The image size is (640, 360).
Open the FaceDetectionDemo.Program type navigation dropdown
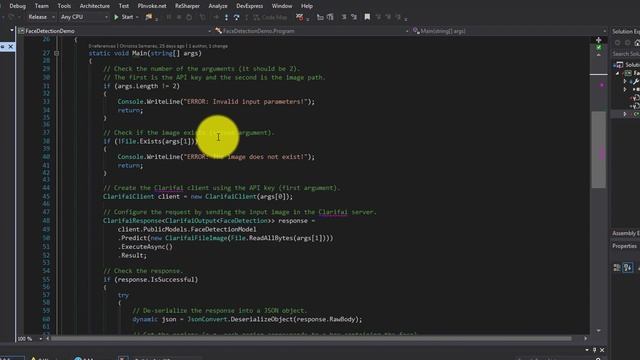pyautogui.click(x=311, y=31)
